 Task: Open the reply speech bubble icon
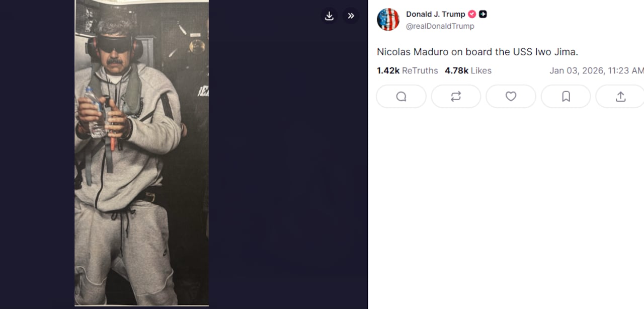(x=401, y=96)
